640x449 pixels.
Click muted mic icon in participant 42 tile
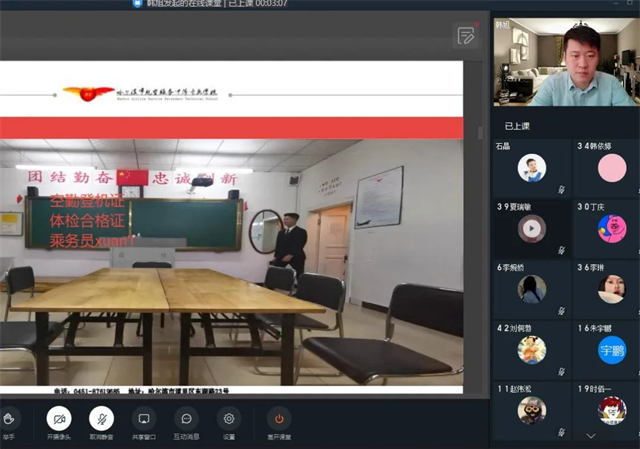pos(562,372)
